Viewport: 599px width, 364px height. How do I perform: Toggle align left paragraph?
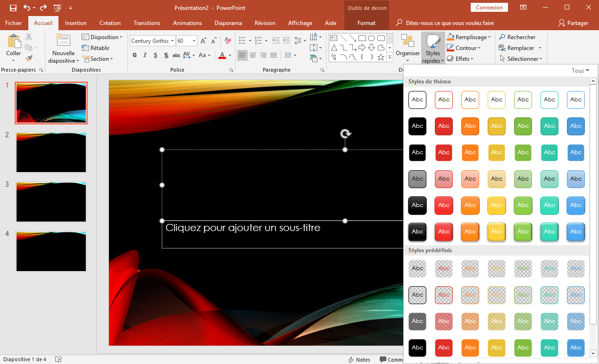click(242, 56)
